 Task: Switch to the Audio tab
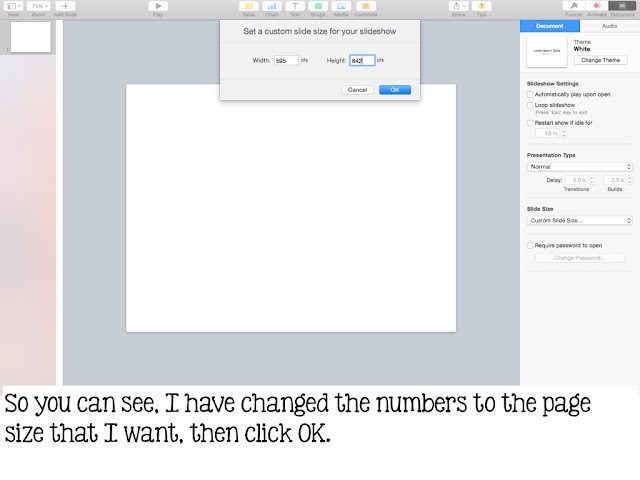coord(609,26)
